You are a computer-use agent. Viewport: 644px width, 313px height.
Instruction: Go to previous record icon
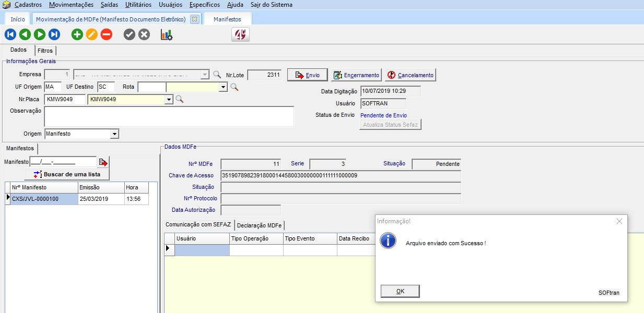pyautogui.click(x=25, y=35)
